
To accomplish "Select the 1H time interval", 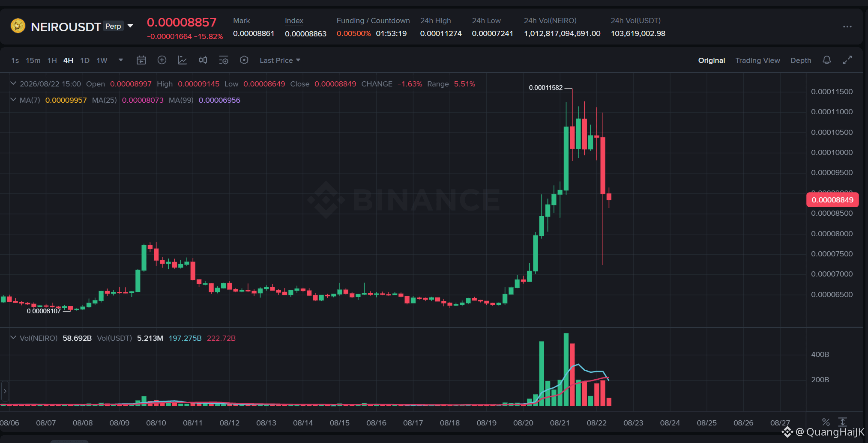I will 52,60.
